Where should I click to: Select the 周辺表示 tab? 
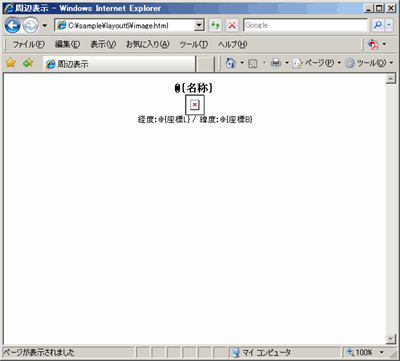(119, 64)
